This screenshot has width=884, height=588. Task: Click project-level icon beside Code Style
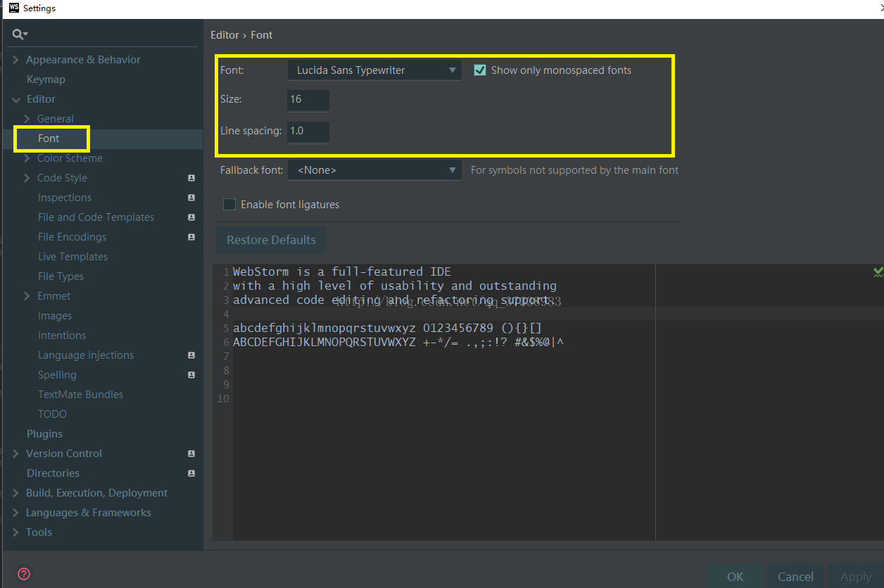(x=191, y=178)
